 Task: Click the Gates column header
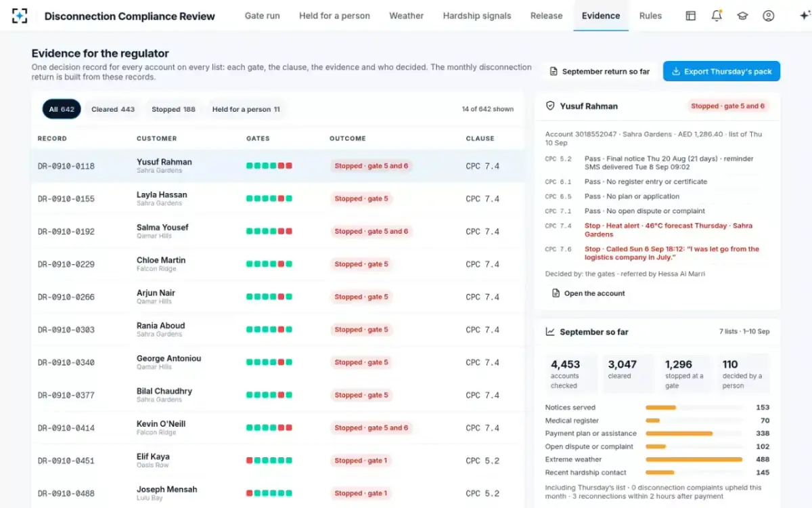258,138
